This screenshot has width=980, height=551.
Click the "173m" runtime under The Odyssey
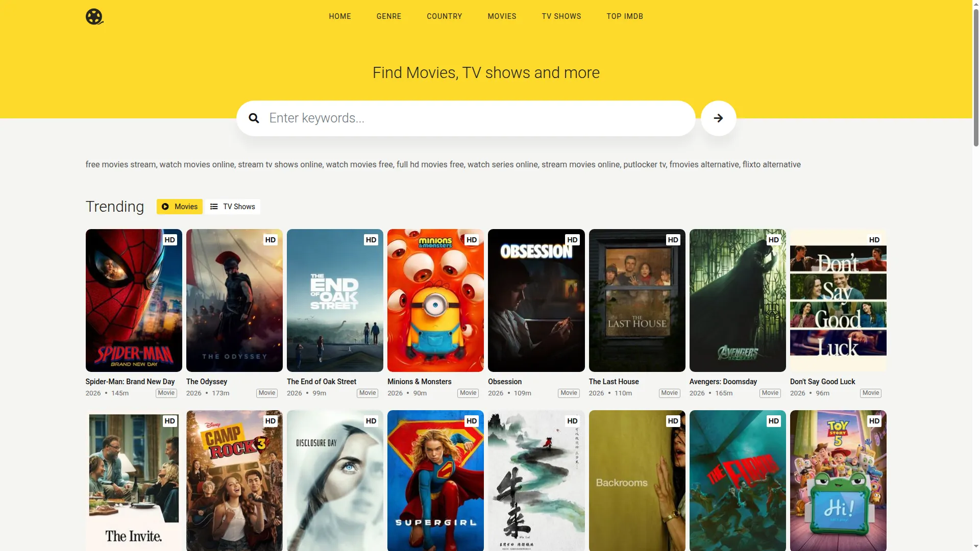coord(220,393)
